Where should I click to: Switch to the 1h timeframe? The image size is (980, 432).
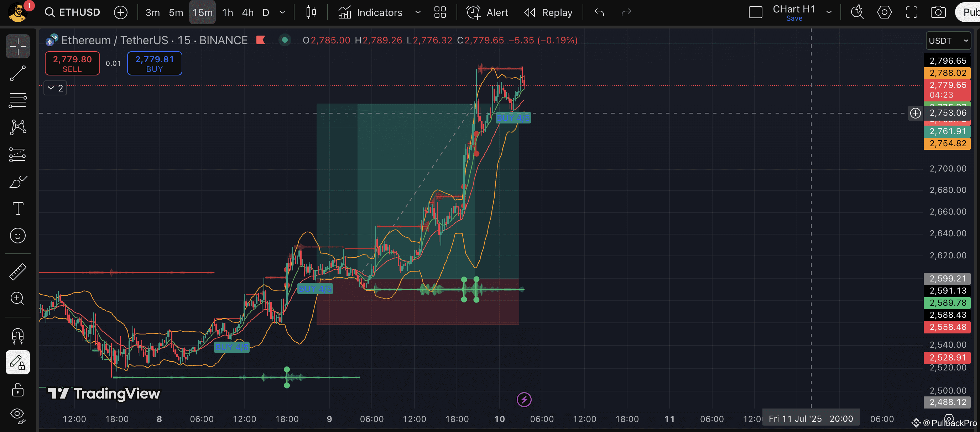[x=228, y=12]
